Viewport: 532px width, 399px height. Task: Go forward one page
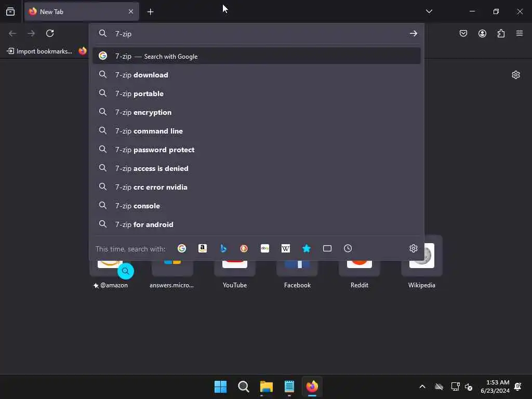[31, 33]
